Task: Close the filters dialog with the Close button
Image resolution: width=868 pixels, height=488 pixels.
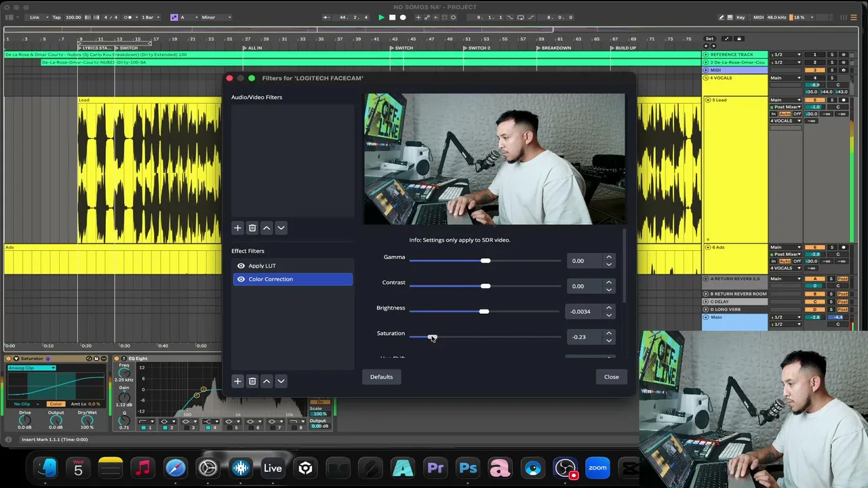Action: point(612,377)
